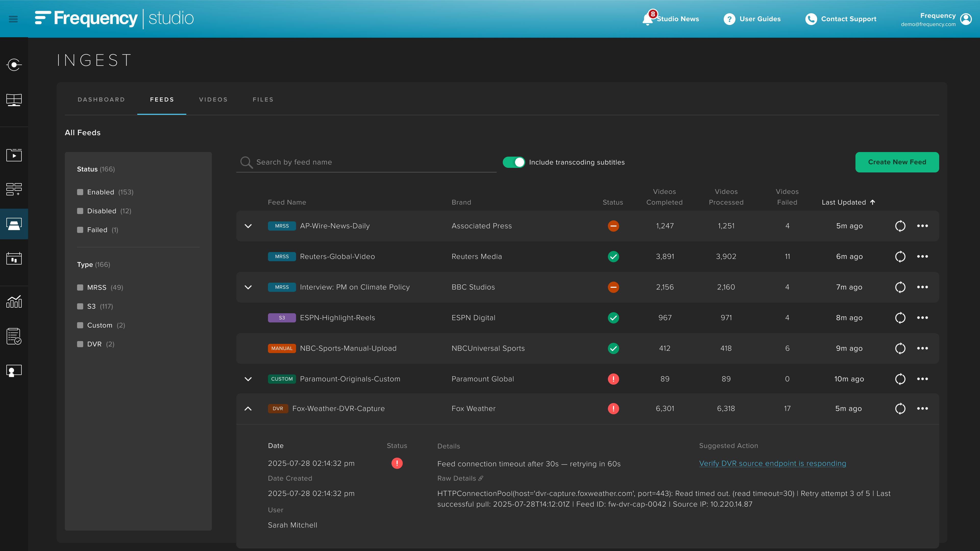Click the Contact Support label
980x551 pixels.
tap(849, 19)
